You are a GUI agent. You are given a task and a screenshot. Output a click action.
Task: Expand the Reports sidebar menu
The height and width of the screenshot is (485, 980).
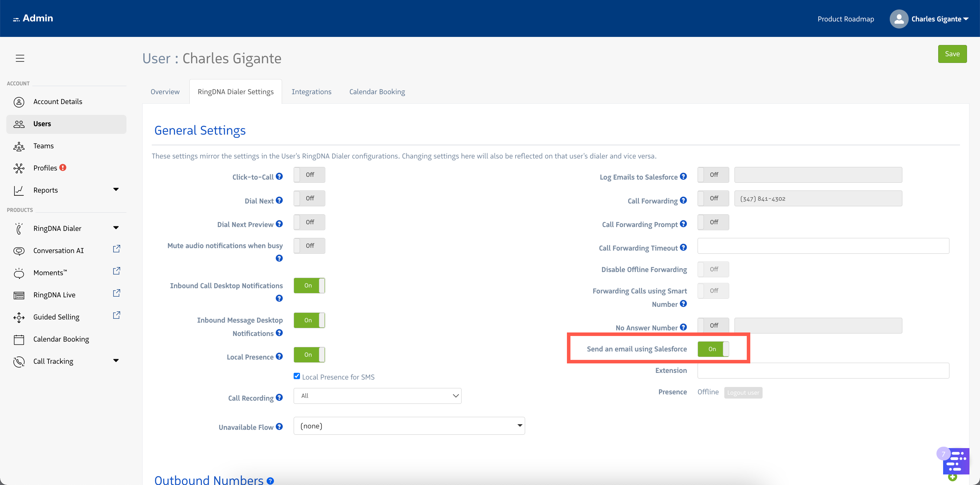coord(116,189)
